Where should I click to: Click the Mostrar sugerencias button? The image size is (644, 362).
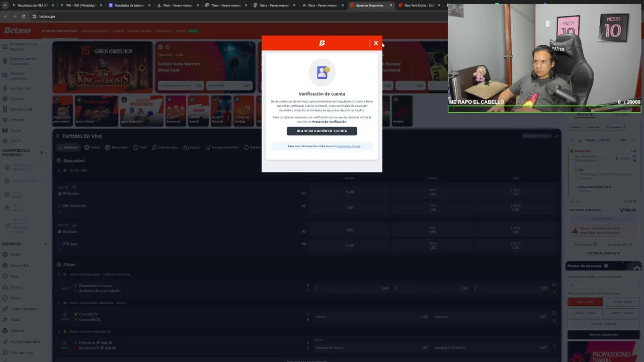603,335
